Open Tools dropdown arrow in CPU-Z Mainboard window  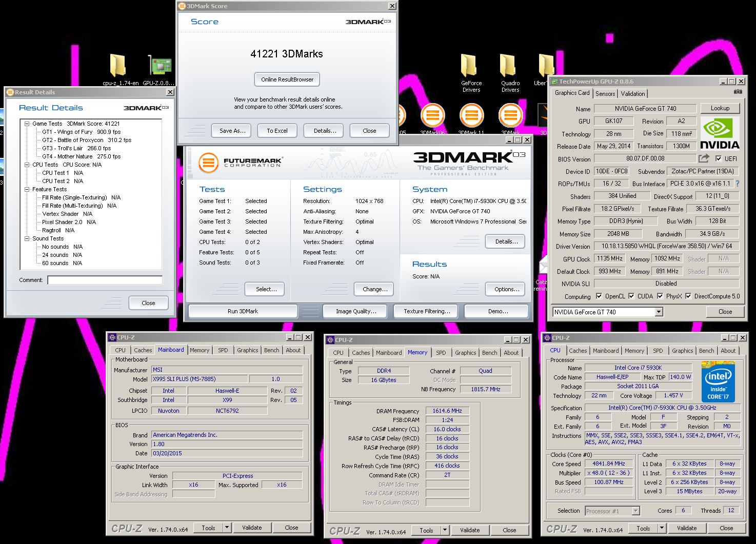(227, 527)
